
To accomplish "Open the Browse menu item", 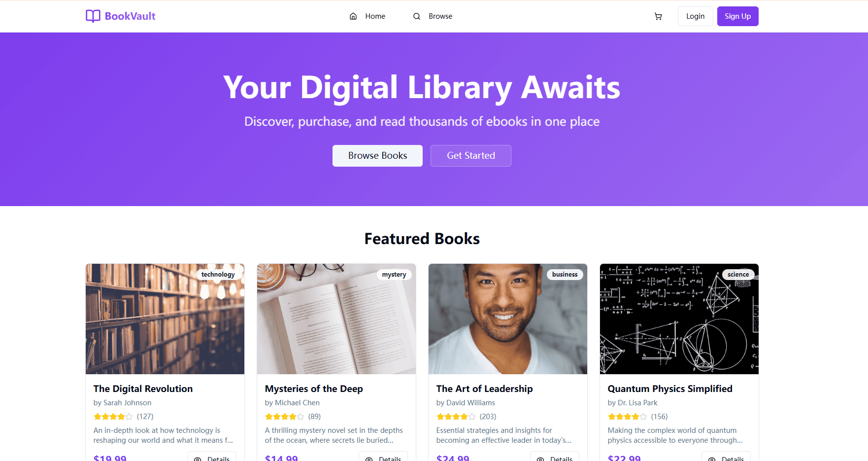I will [x=433, y=16].
